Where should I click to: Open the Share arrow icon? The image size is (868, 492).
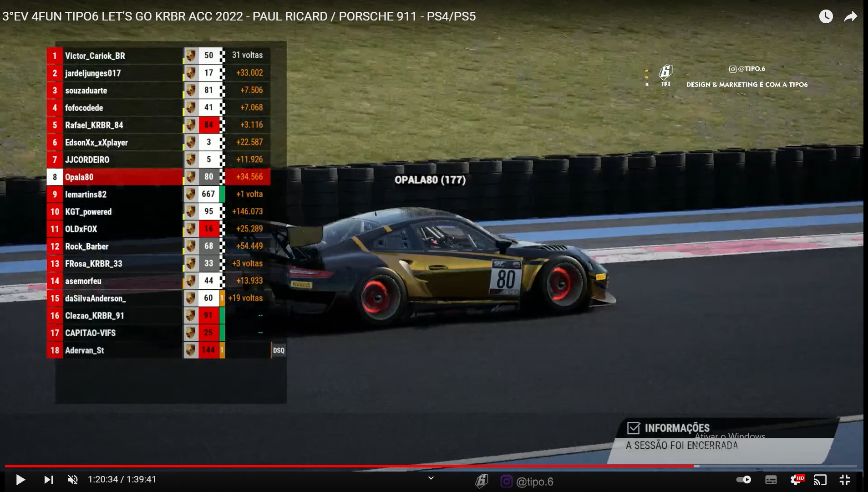(851, 17)
